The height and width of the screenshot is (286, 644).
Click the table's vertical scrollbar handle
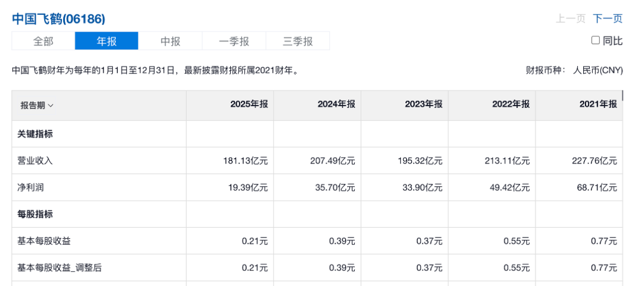[623, 96]
